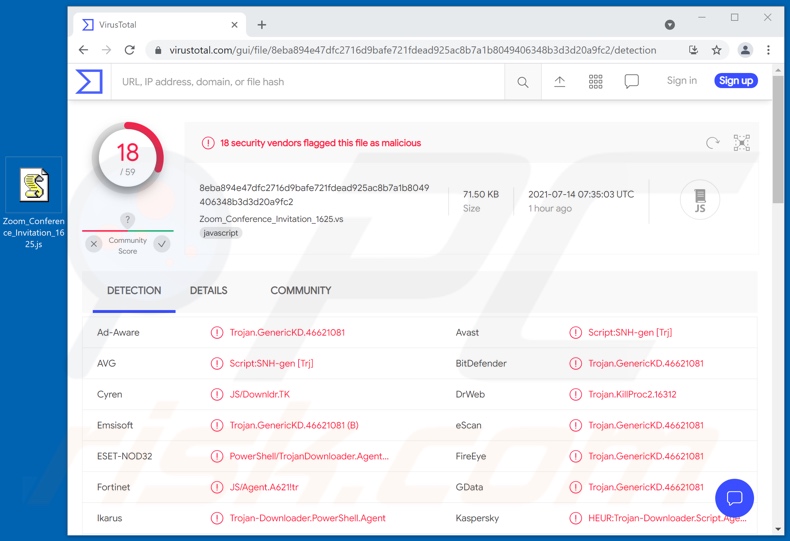
Task: Close the VirusTotal browser tab
Action: (x=234, y=25)
